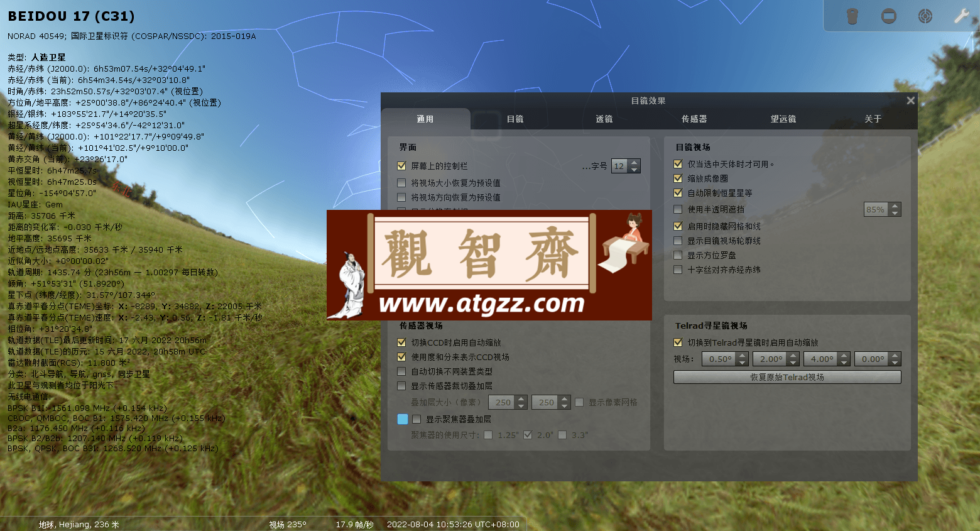Go to the 关于 tab
This screenshot has height=531, width=980.
[x=873, y=119]
